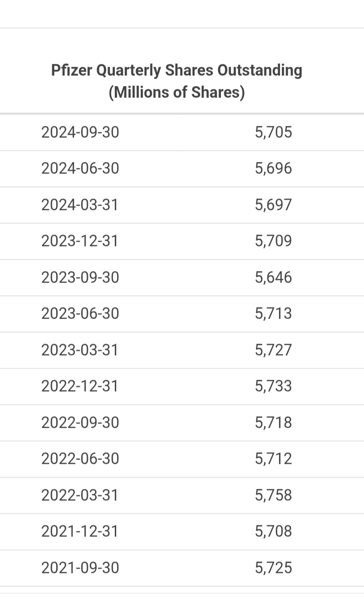The width and height of the screenshot is (364, 600).
Task: Select the 2023-06-30 date cell
Action: point(80,313)
